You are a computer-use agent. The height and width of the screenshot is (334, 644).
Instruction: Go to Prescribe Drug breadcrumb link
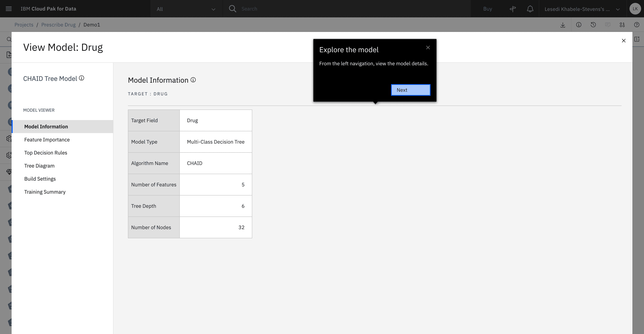(58, 25)
